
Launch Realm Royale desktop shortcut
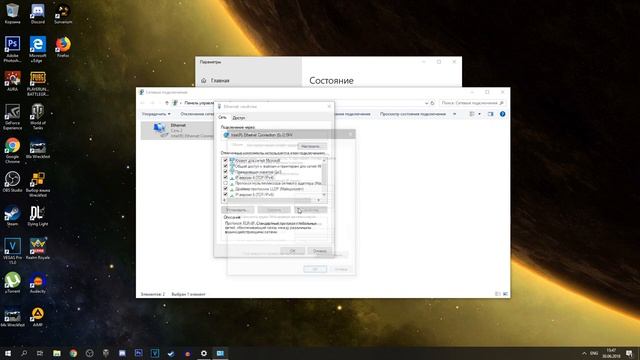[38, 249]
